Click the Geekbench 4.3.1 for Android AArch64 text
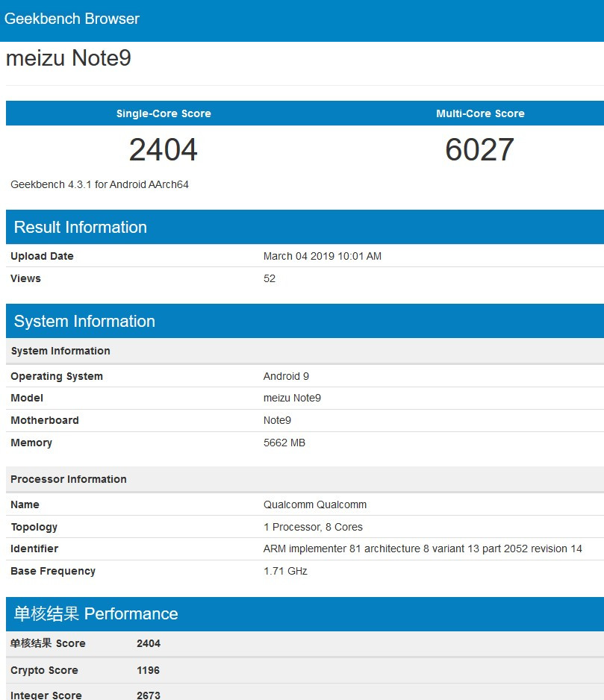 pyautogui.click(x=99, y=184)
